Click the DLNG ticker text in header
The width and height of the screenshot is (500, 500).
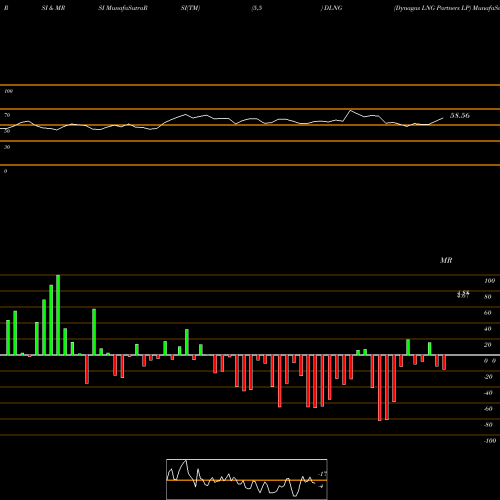tap(333, 8)
